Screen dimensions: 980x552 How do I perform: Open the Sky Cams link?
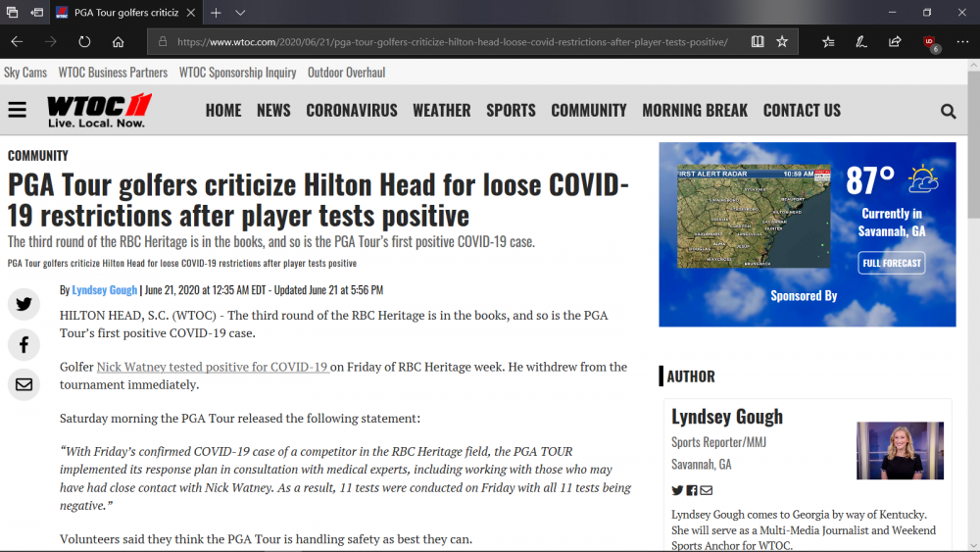click(25, 73)
